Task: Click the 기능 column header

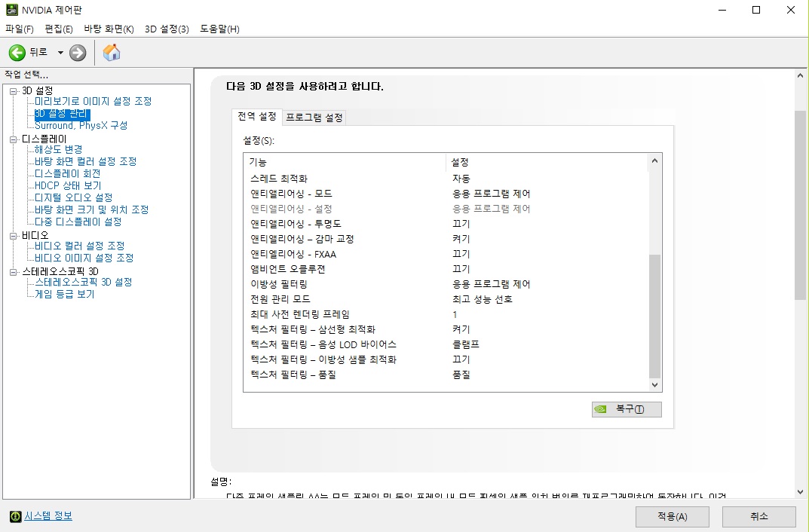Action: click(x=345, y=162)
